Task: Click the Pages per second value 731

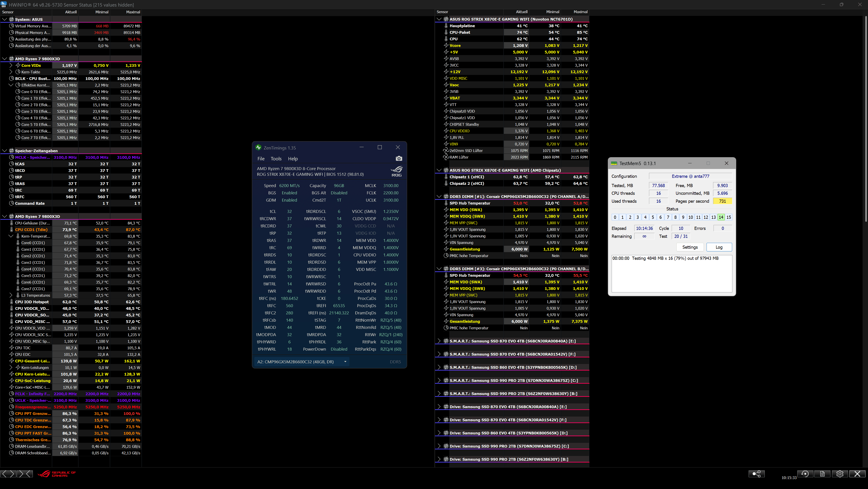Action: point(722,201)
